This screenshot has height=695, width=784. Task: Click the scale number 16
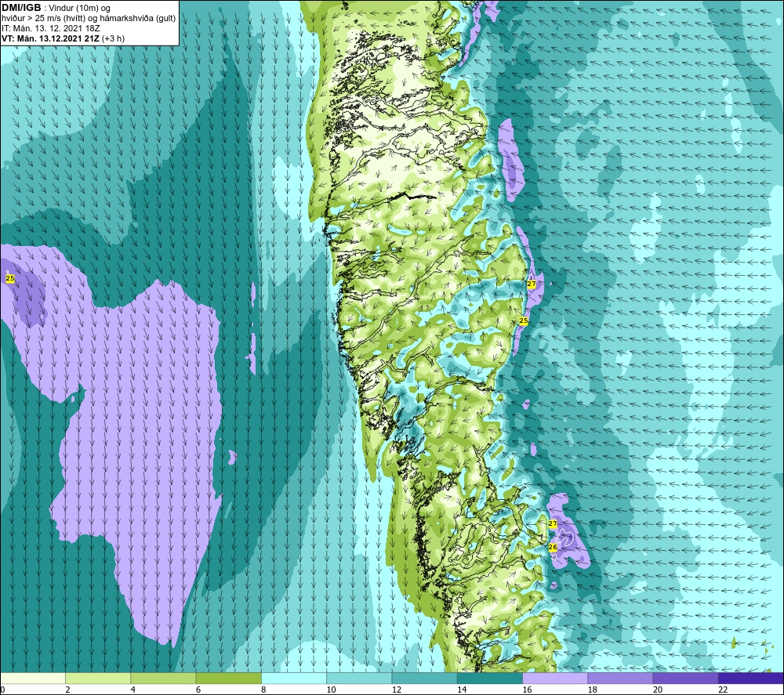tap(527, 690)
